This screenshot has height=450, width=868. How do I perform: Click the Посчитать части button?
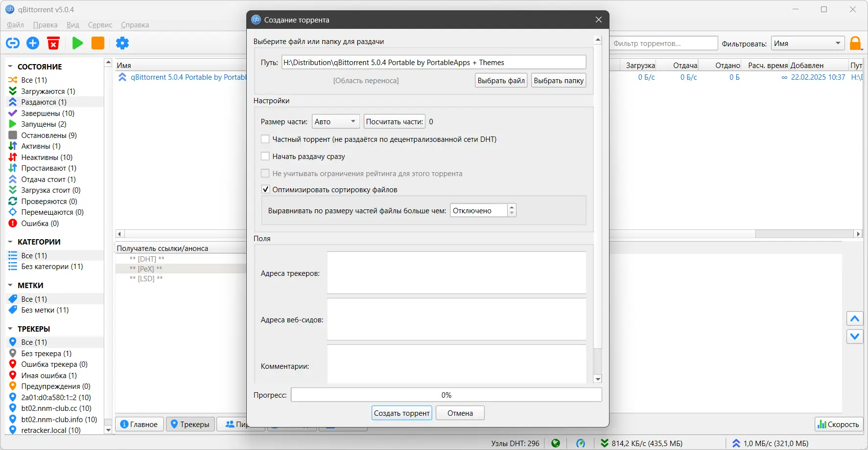click(x=395, y=122)
